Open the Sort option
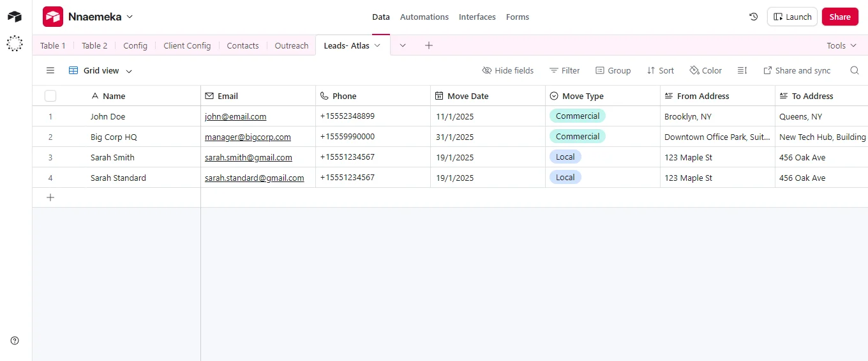Viewport: 868px width, 361px height. [660, 71]
